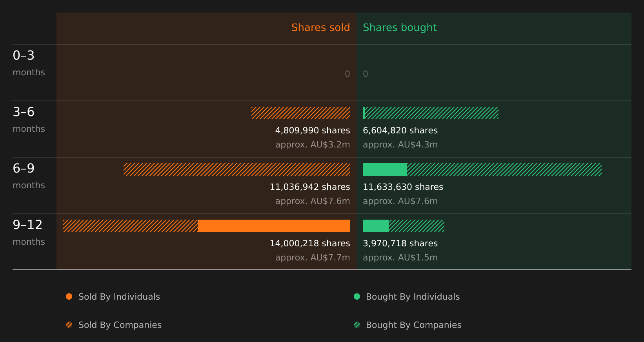
Task: Click the hatched Sold By Companies legend icon
Action: [x=69, y=325]
